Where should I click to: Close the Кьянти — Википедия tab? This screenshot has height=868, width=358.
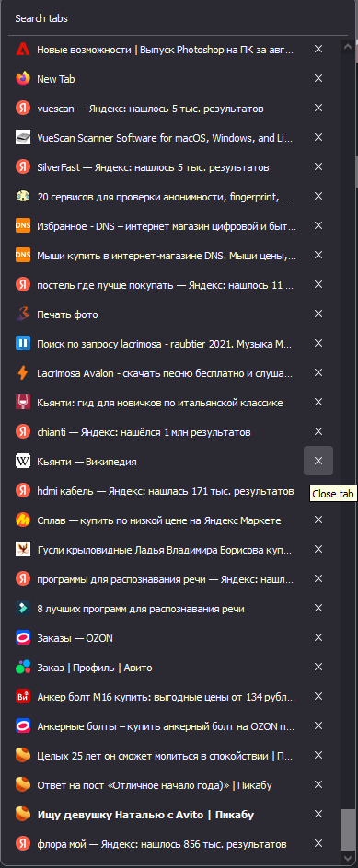pos(318,461)
